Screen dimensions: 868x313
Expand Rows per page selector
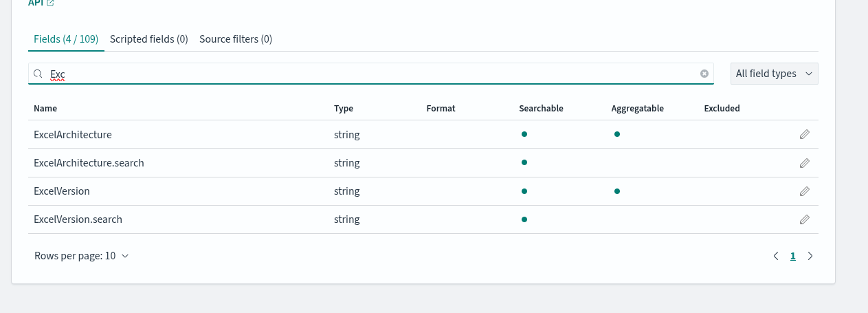(x=81, y=256)
